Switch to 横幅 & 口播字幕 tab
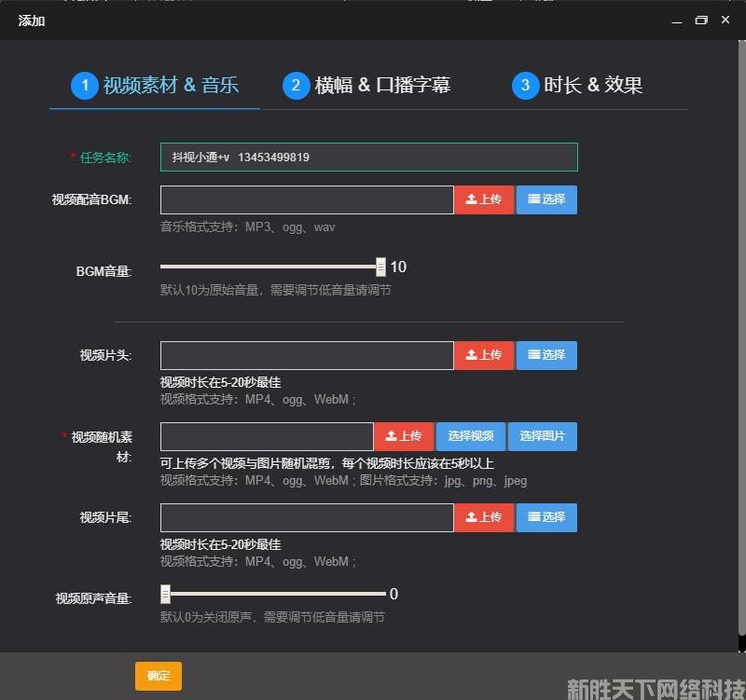Viewport: 746px width, 700px height. click(367, 86)
